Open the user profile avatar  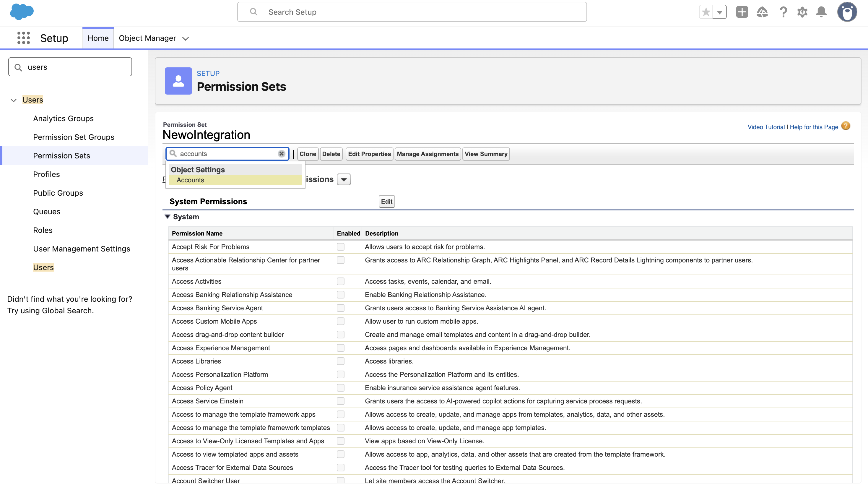[847, 12]
